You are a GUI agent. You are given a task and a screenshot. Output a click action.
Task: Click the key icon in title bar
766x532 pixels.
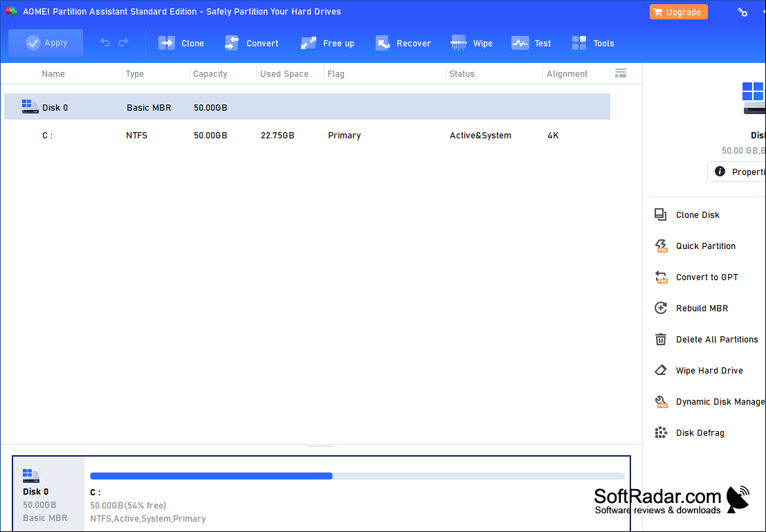point(742,12)
